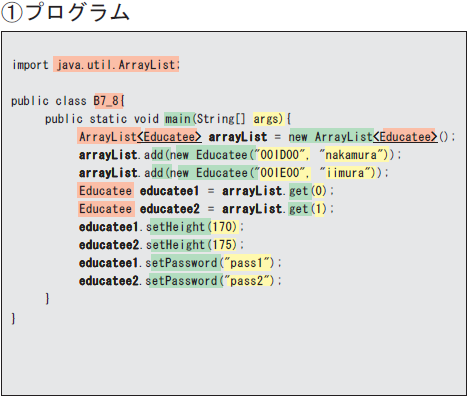Click "setHeight(175)" call
Image resolution: width=467 pixels, height=396 pixels.
(191, 245)
